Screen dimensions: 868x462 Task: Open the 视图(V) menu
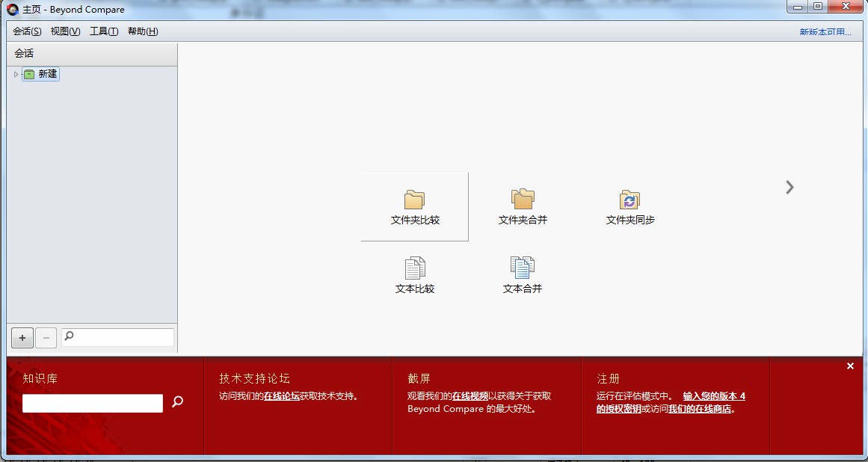pyautogui.click(x=65, y=31)
